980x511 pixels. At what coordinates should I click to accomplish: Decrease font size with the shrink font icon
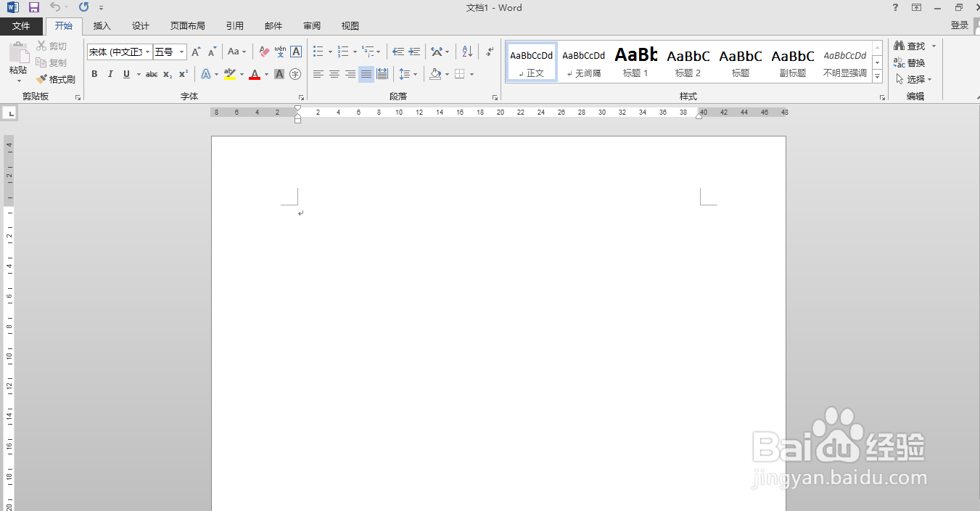pos(212,52)
